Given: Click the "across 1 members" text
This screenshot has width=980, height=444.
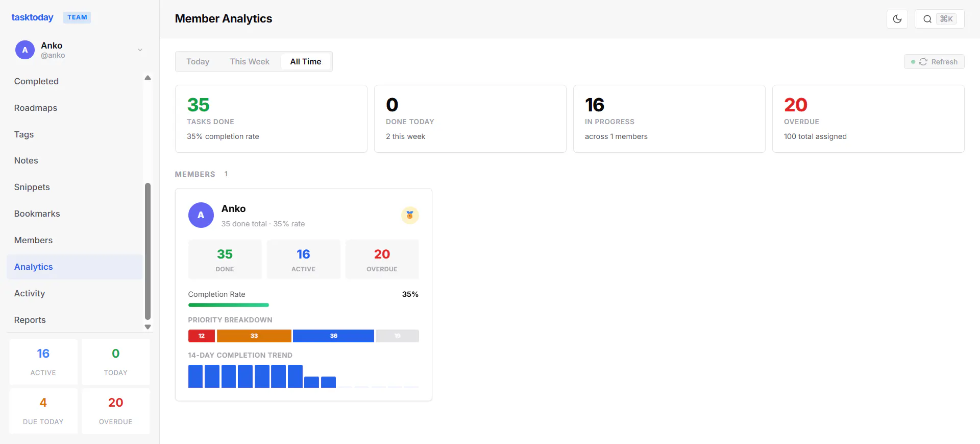Looking at the screenshot, I should point(616,136).
